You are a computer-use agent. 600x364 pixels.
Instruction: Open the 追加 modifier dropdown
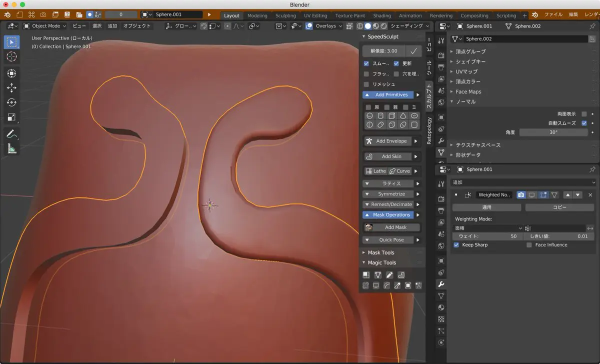523,182
